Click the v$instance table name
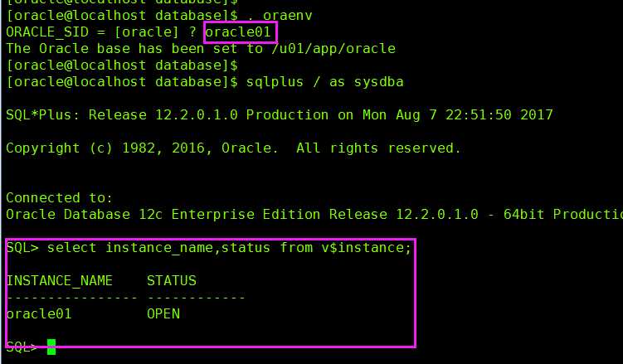 click(367, 248)
